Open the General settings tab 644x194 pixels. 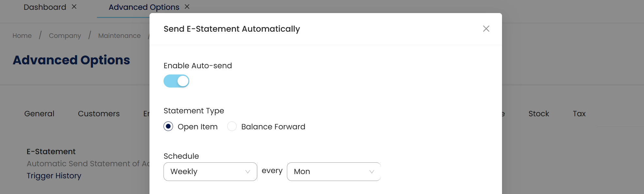pos(39,114)
